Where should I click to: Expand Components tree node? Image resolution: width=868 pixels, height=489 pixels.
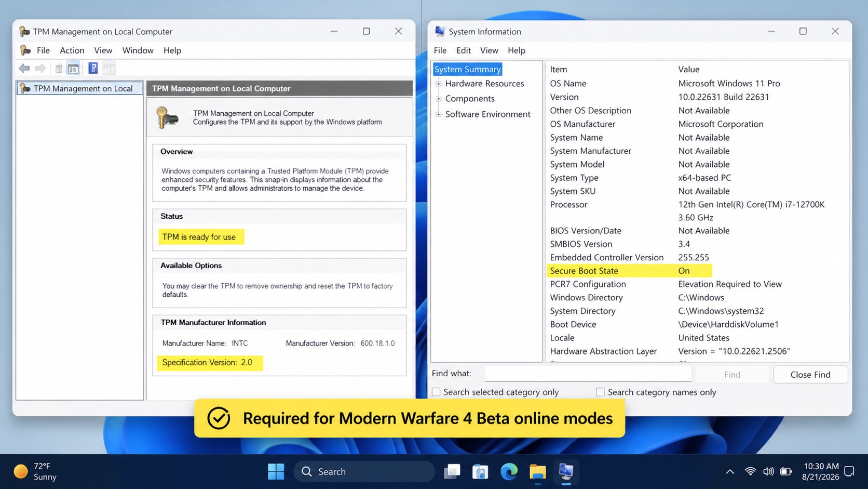(439, 99)
